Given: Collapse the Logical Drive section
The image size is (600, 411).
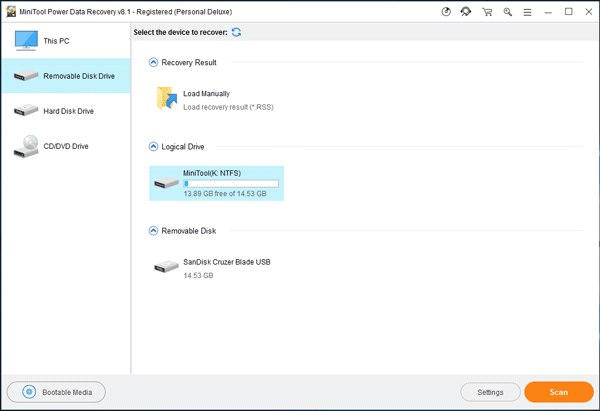Looking at the screenshot, I should pos(153,146).
